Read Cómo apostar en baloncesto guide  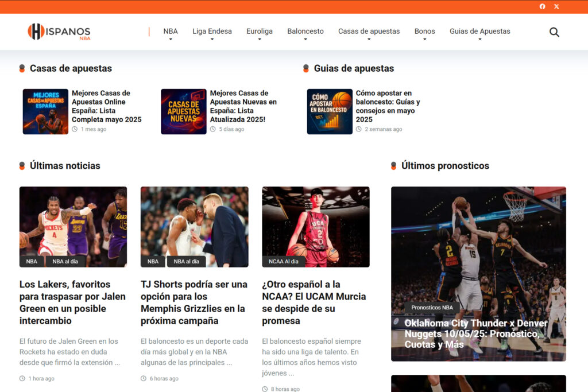(x=388, y=106)
